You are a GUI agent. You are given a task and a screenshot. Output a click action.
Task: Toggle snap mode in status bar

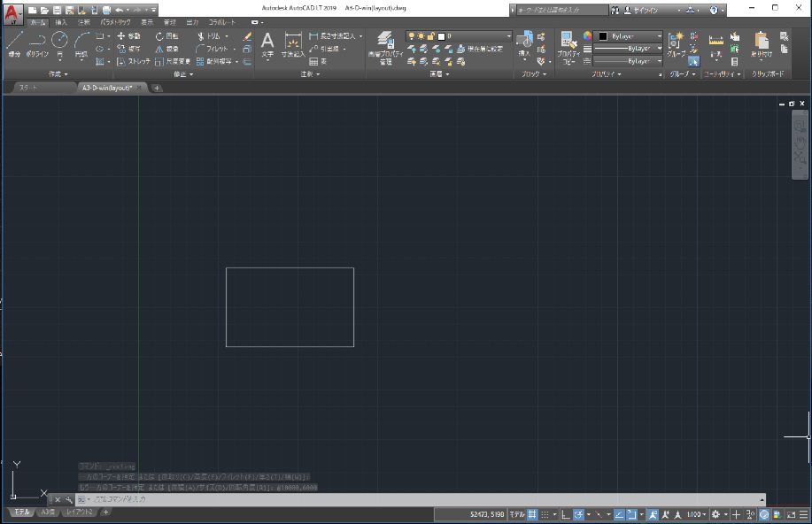[x=545, y=514]
